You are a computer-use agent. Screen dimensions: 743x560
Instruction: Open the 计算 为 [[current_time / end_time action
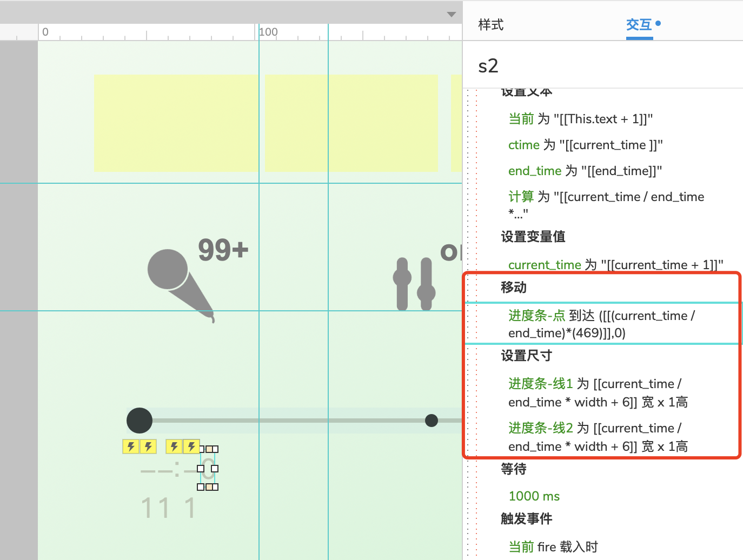tap(606, 204)
